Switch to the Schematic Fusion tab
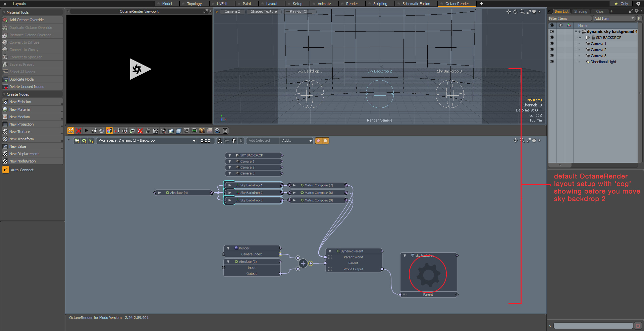The width and height of the screenshot is (644, 331). pyautogui.click(x=416, y=4)
